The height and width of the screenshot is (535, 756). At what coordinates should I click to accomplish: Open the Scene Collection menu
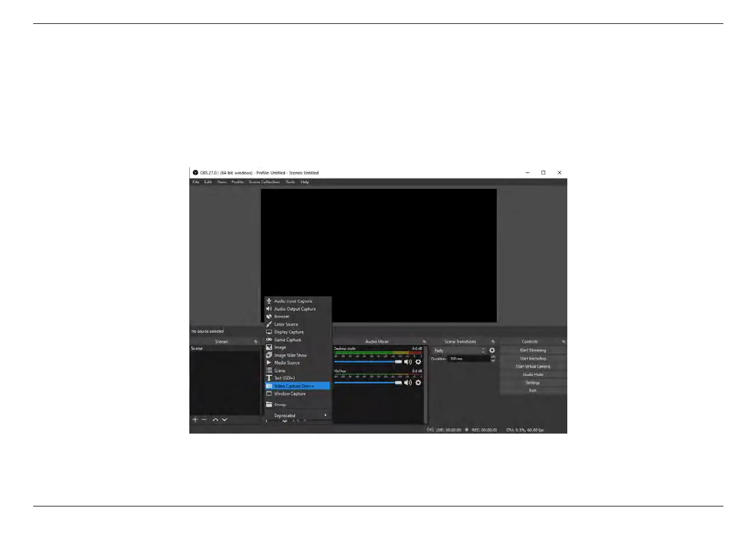[x=264, y=182]
